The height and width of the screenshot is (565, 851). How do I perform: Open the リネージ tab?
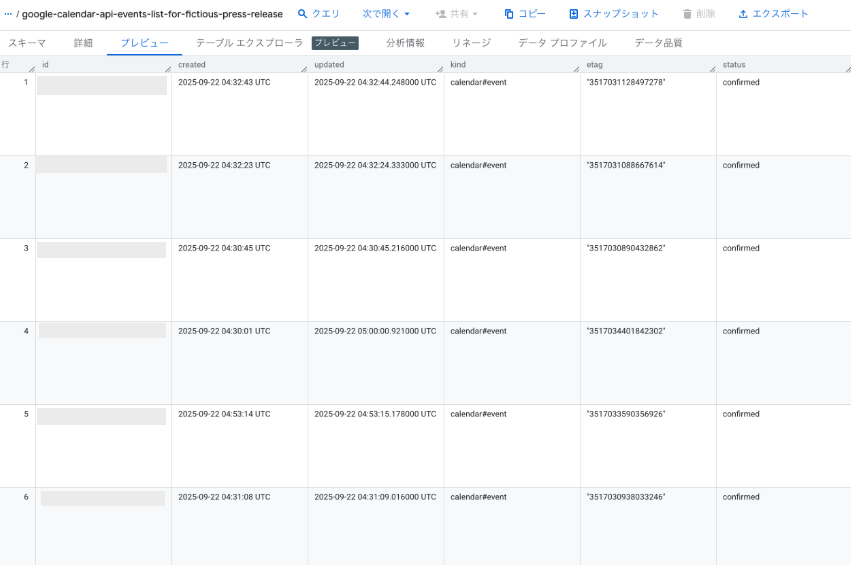[471, 43]
